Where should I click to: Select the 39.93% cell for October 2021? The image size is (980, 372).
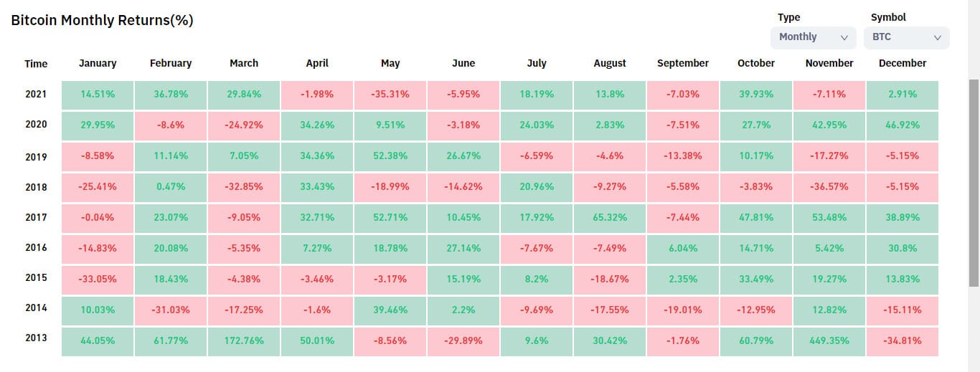click(756, 95)
